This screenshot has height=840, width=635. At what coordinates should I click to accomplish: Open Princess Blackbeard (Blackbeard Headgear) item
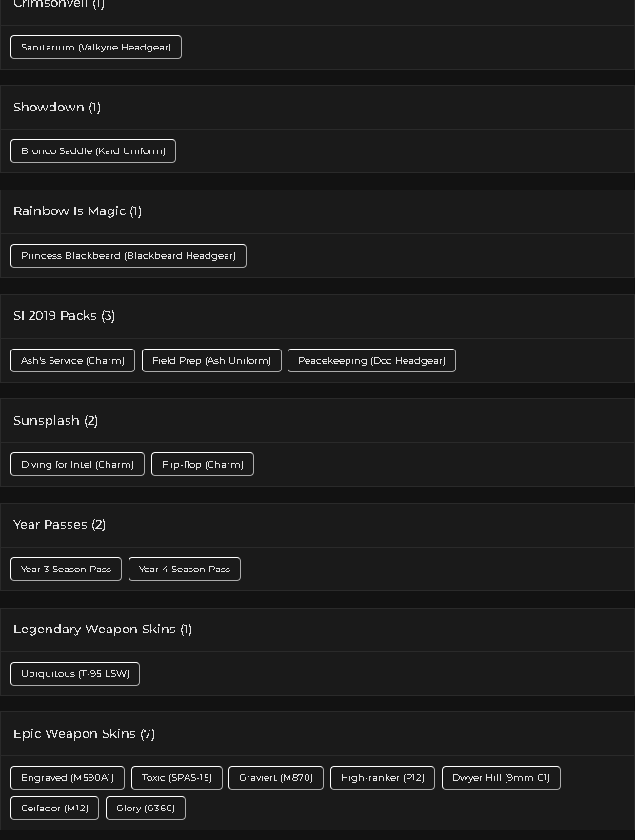click(129, 255)
